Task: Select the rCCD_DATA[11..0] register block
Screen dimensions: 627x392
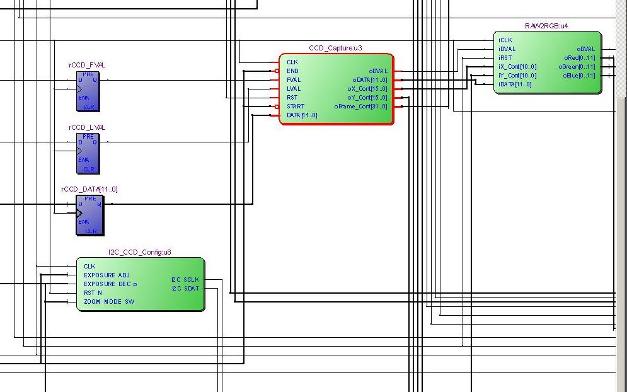Action: (90, 216)
